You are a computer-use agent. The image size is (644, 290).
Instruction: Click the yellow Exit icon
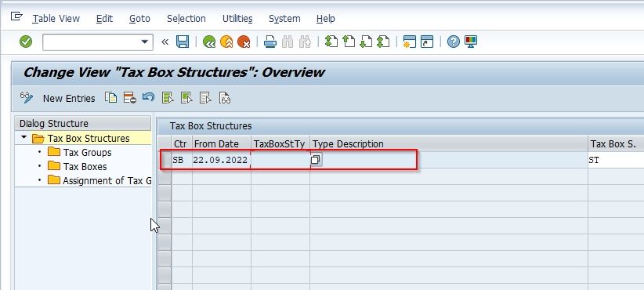(x=226, y=42)
